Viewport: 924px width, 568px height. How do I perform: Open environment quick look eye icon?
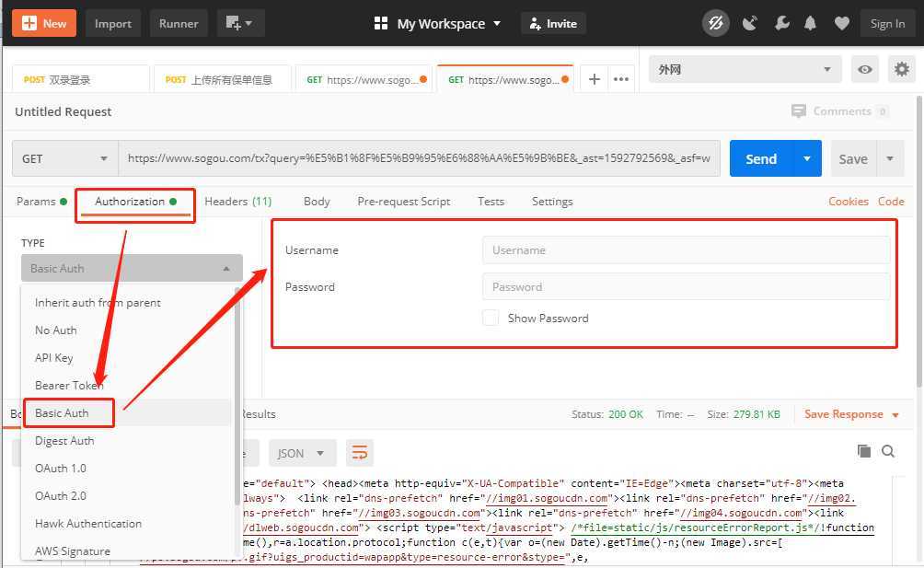point(864,70)
